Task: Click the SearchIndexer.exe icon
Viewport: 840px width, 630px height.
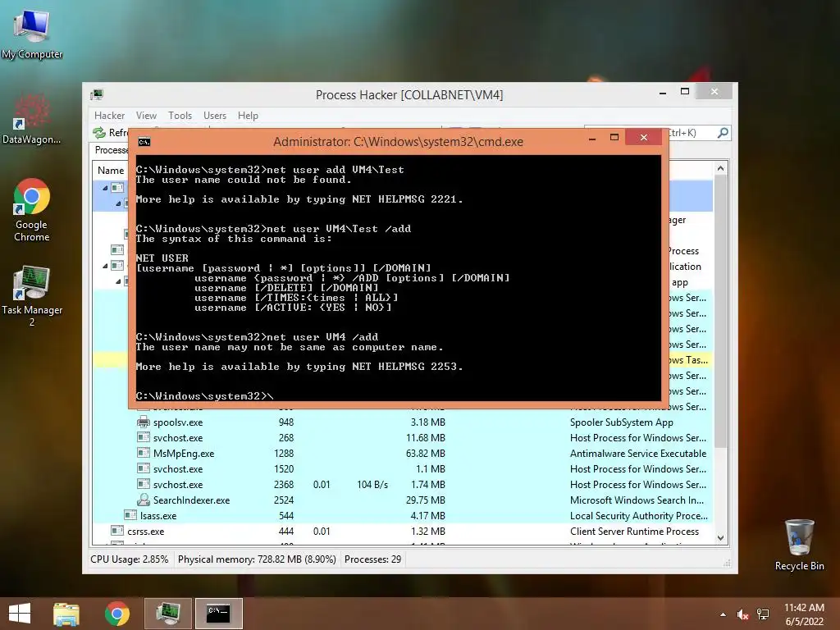Action: (143, 500)
